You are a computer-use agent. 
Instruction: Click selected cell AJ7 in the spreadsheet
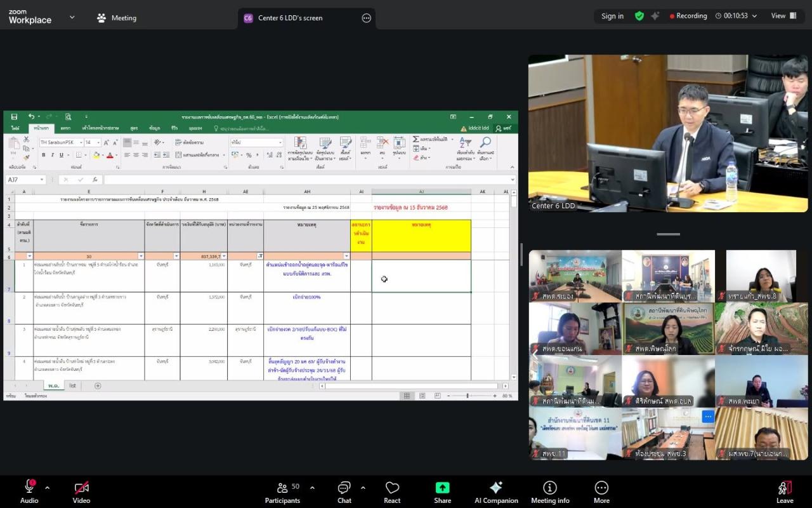[x=421, y=276]
